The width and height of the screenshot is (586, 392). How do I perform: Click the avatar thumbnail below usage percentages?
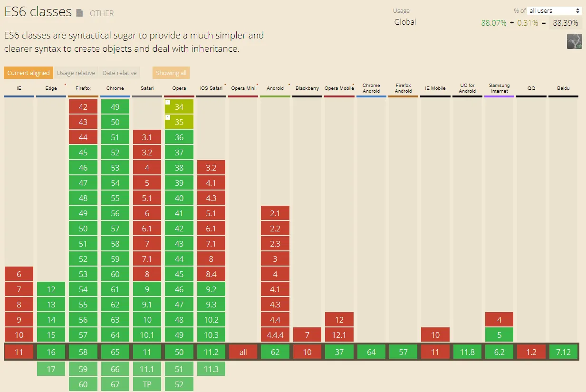575,41
